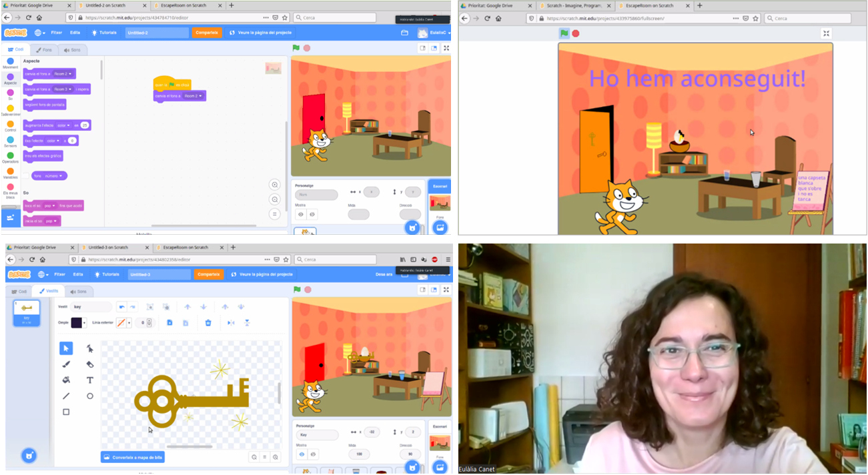Tick the checkbox beside the 'fons número' block
The height and width of the screenshot is (475, 868).
point(26,176)
